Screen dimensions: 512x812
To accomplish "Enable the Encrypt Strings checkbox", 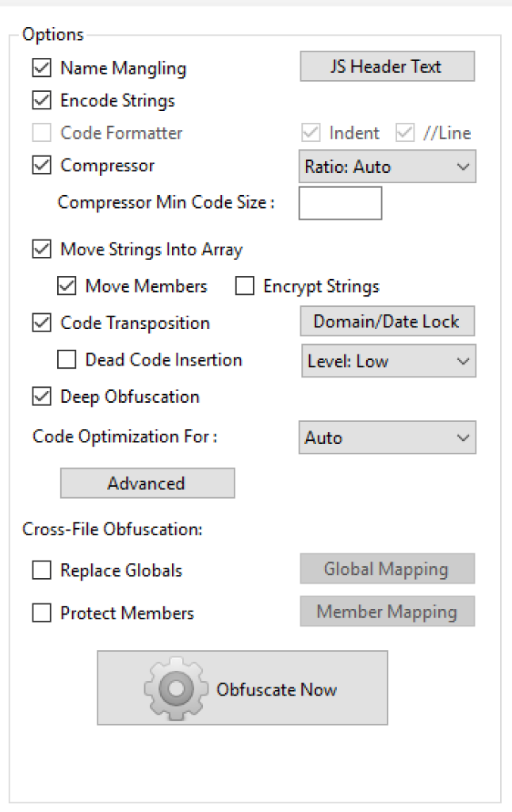I will [244, 285].
